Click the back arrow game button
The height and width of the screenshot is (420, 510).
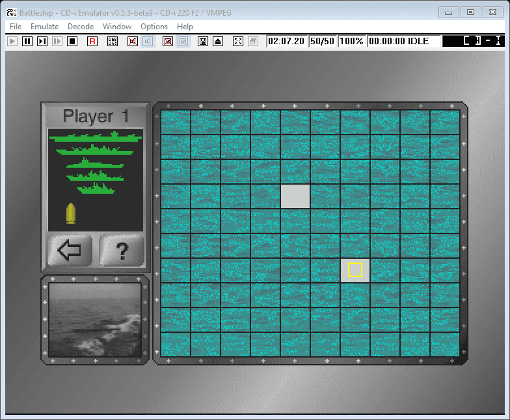(x=70, y=250)
